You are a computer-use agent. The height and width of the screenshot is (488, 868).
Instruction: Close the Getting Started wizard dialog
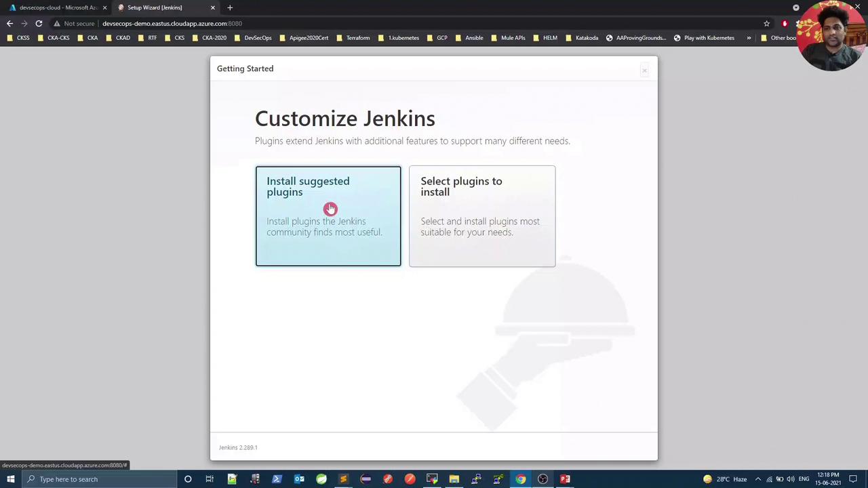click(x=644, y=70)
